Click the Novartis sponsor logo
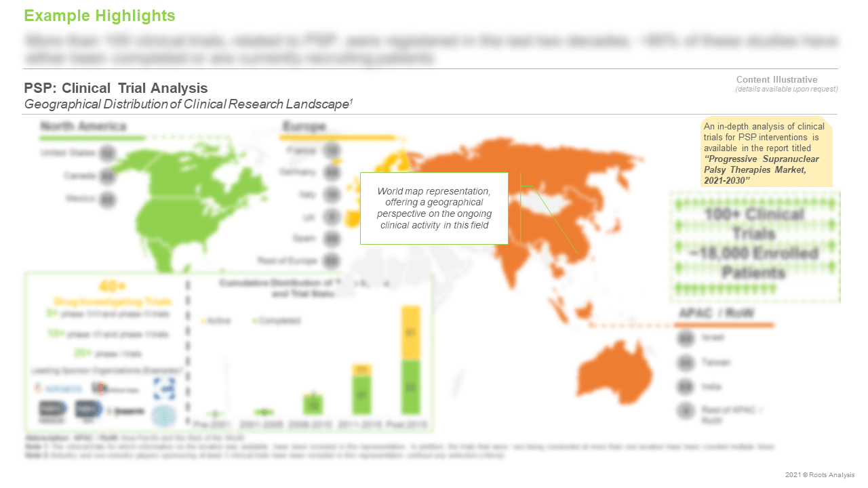The image size is (868, 488). click(x=60, y=389)
